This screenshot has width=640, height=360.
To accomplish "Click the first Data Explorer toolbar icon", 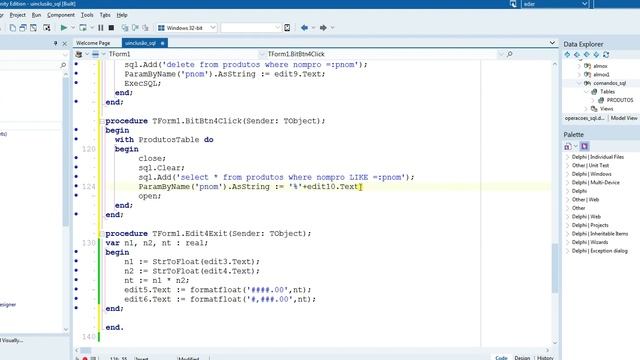I will pos(567,54).
